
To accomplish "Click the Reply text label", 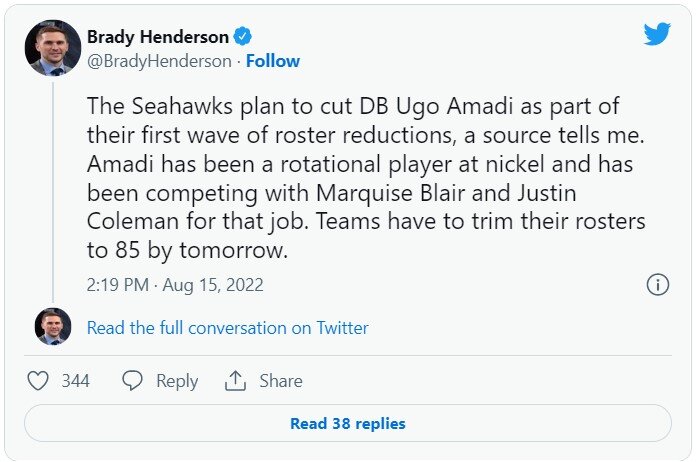I will tap(177, 381).
